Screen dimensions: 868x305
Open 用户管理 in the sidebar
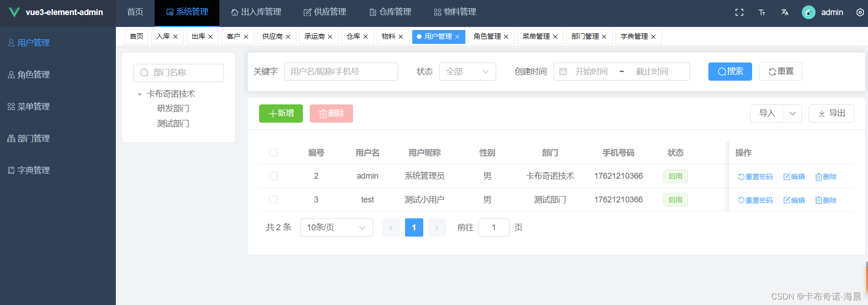(x=58, y=43)
